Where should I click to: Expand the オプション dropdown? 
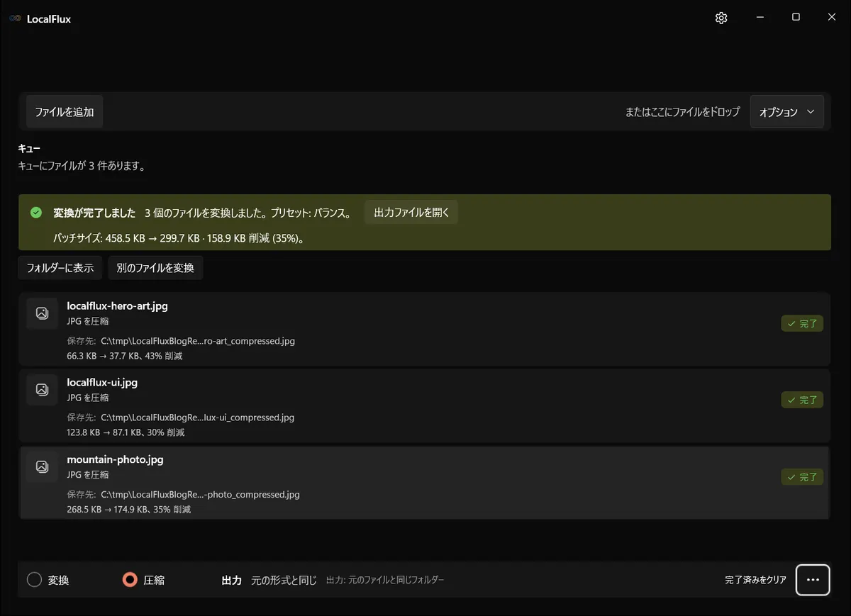click(x=786, y=112)
